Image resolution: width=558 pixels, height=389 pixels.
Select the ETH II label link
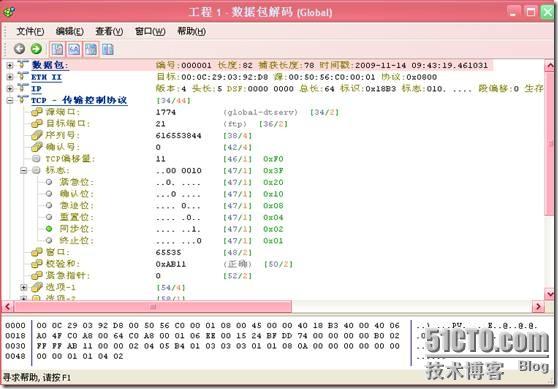pos(46,77)
